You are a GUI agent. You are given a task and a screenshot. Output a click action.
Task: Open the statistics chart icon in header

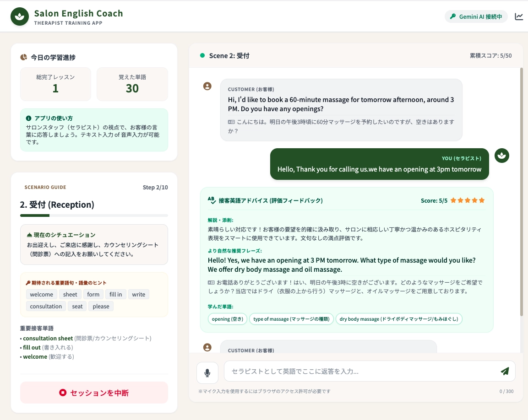pos(519,16)
